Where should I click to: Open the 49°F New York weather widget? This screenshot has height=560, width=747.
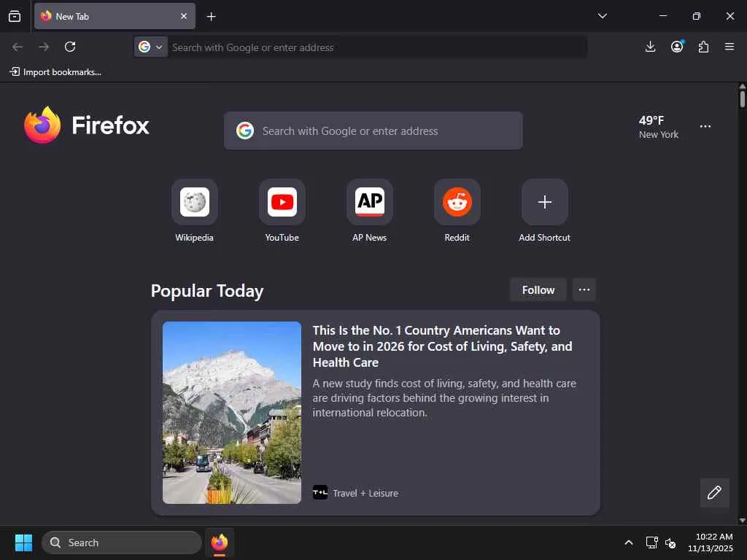[659, 127]
